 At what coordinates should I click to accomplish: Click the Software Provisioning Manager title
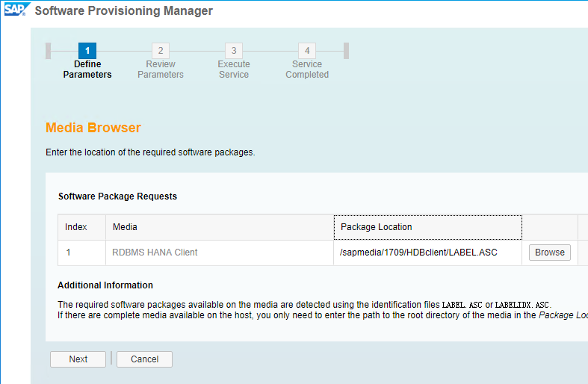pos(124,11)
